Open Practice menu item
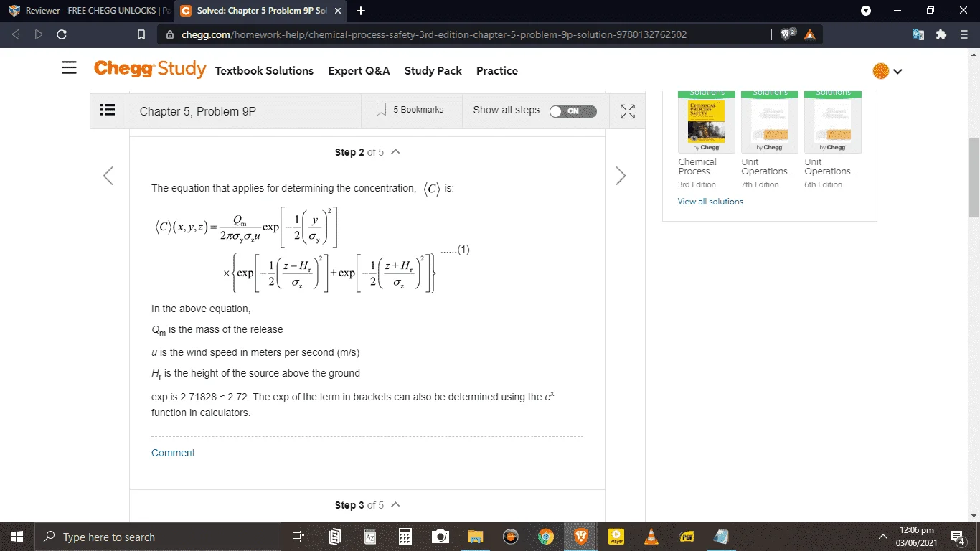 [x=497, y=70]
